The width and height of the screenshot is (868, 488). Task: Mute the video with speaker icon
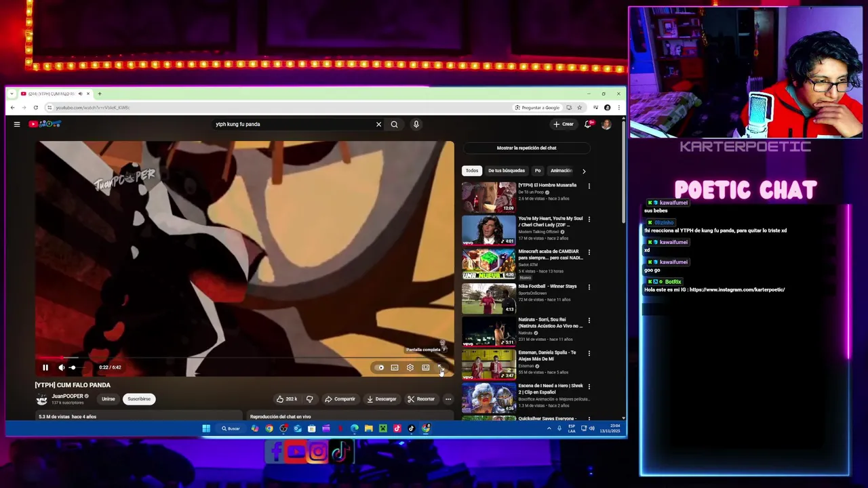61,367
